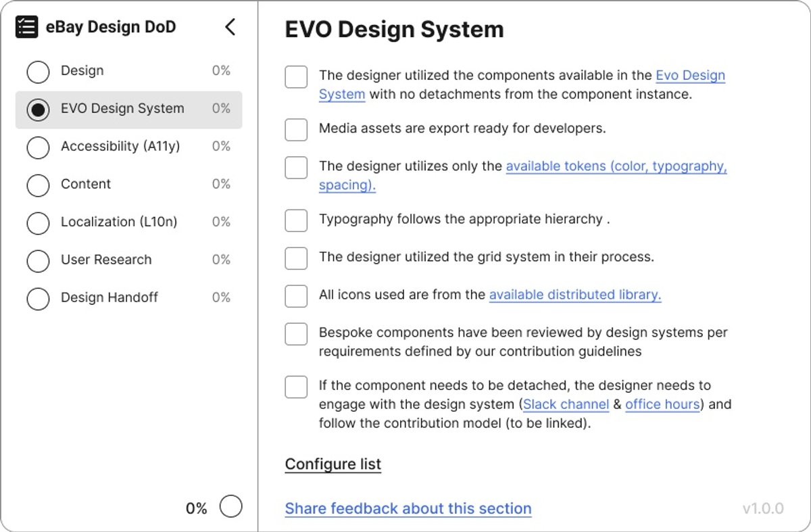Image resolution: width=811 pixels, height=532 pixels.
Task: Open the Accessibility (A11y) section
Action: 128,147
